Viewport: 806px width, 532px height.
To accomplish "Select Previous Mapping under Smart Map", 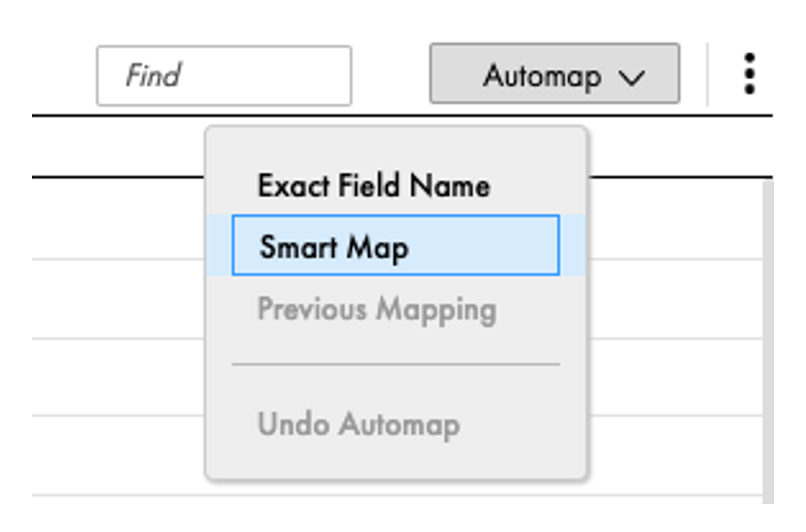I will tap(377, 310).
